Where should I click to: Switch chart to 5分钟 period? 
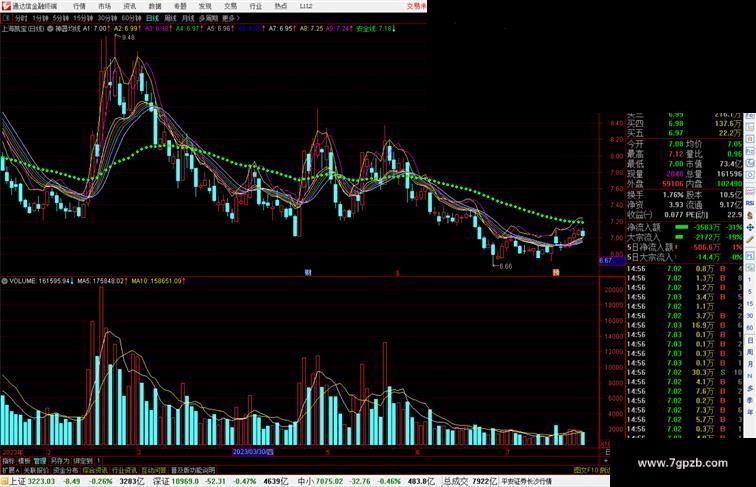tap(60, 18)
